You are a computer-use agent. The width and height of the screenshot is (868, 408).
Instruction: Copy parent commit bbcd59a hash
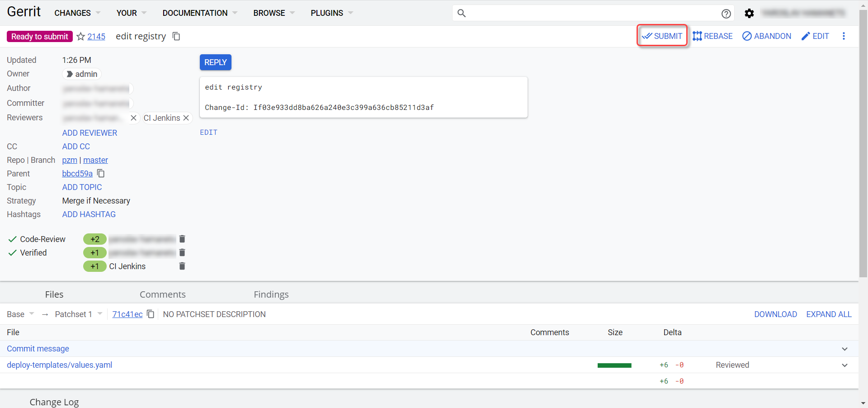[x=101, y=174]
